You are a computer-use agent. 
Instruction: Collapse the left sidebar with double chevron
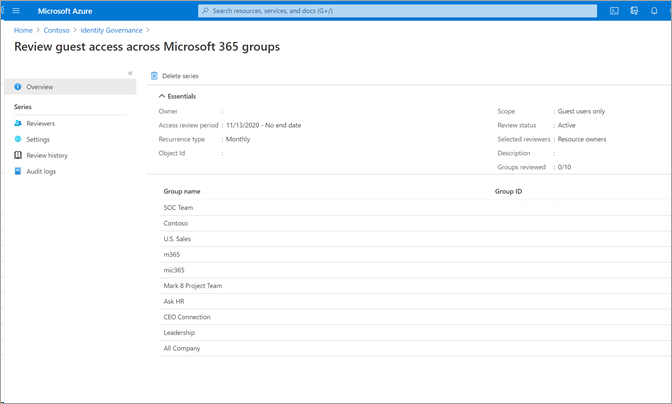[130, 73]
